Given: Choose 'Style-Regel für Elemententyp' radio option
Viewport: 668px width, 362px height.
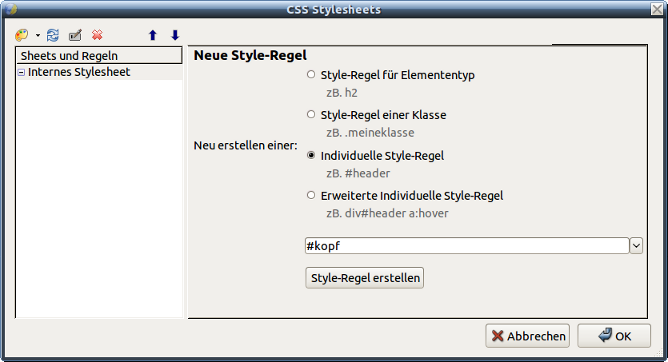Looking at the screenshot, I should [x=311, y=75].
